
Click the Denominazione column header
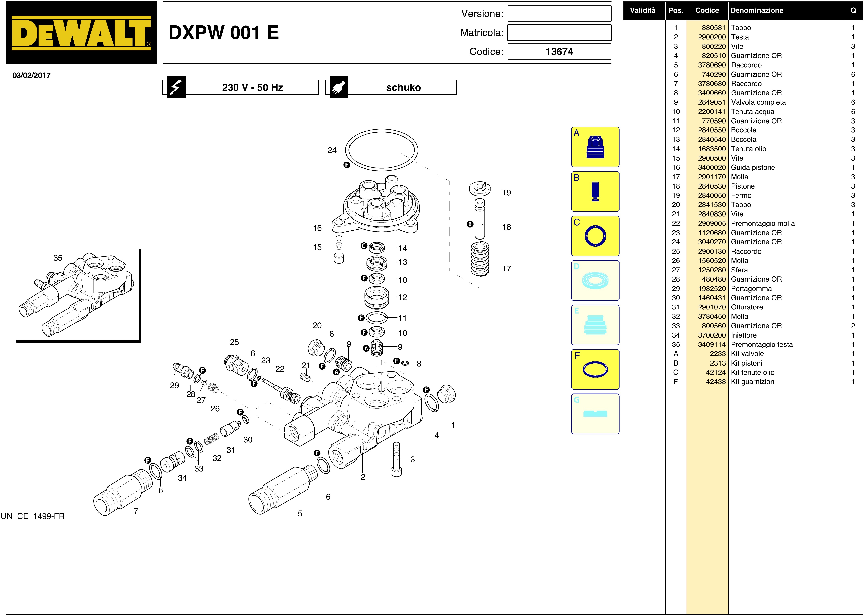(757, 11)
